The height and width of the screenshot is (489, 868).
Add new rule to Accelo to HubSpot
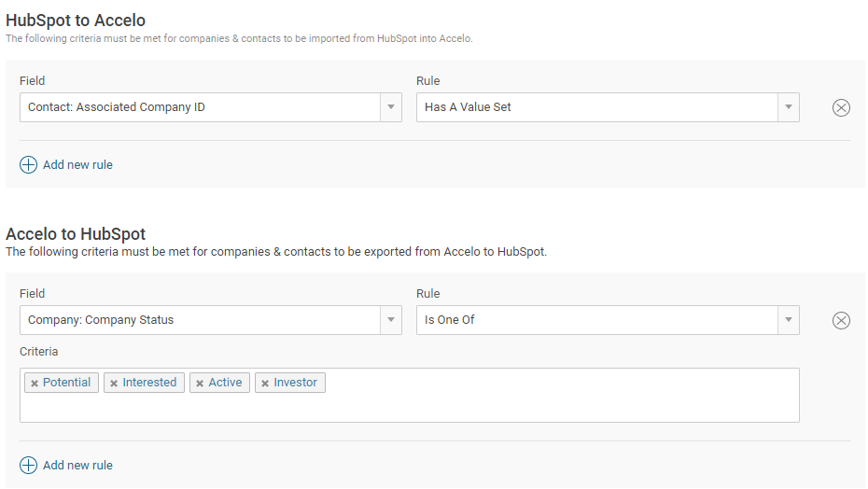[77, 465]
